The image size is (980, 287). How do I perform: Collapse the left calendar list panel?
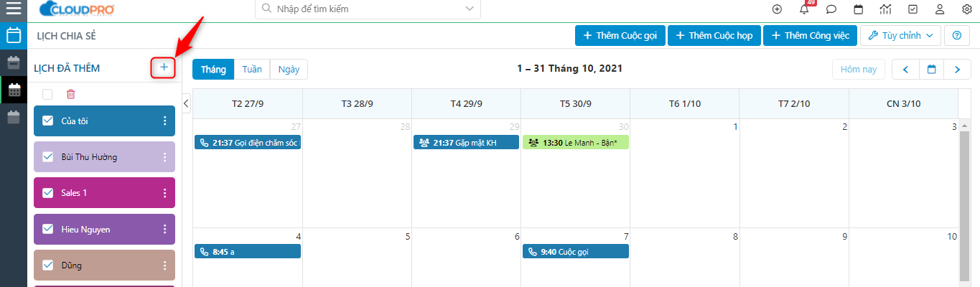click(x=187, y=104)
